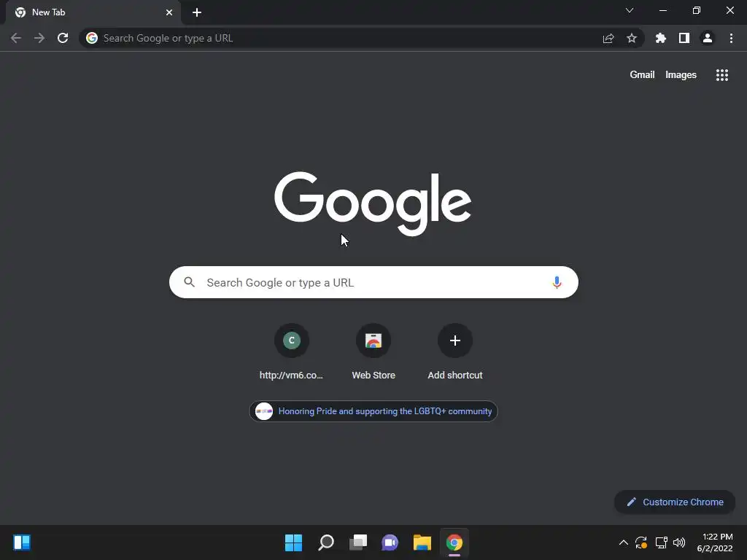Image resolution: width=747 pixels, height=560 pixels.
Task: Open Chrome's three-dot menu
Action: (731, 38)
